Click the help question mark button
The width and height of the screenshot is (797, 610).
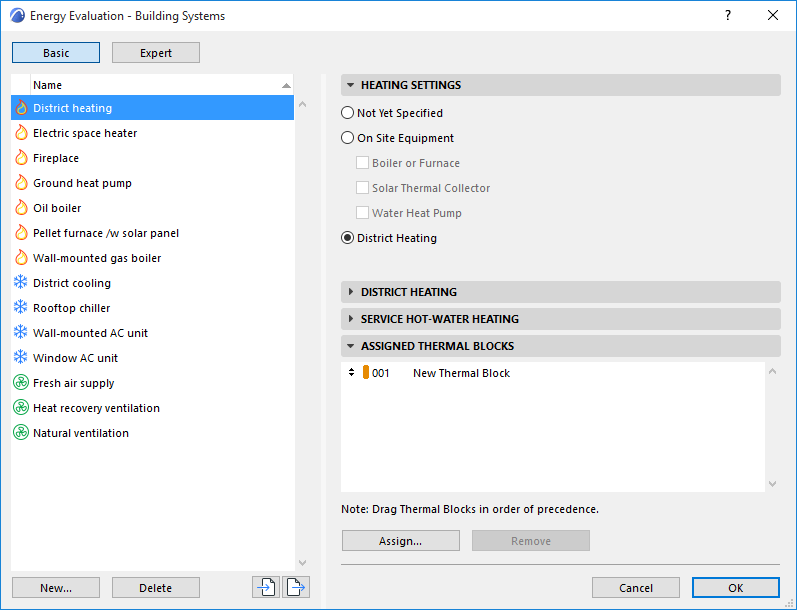[x=728, y=15]
